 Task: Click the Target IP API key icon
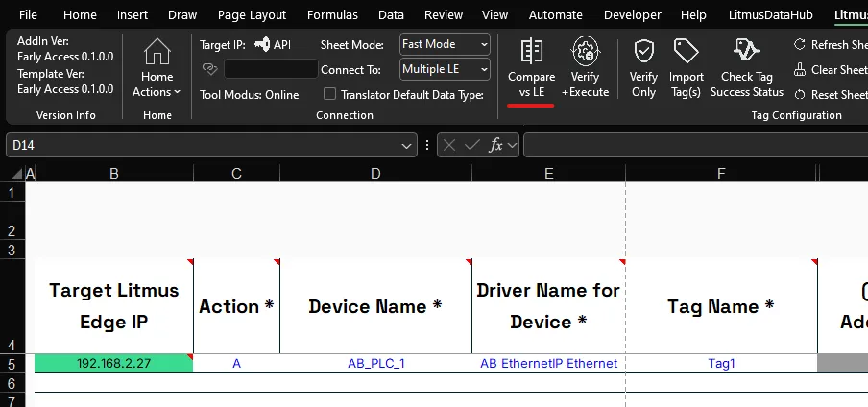click(x=262, y=44)
